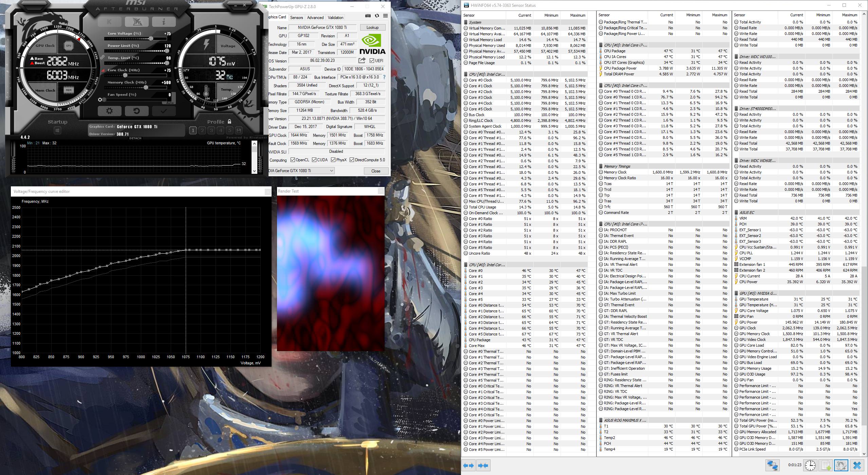Click the Close button in GPU-Z
868x475 pixels.
[376, 171]
